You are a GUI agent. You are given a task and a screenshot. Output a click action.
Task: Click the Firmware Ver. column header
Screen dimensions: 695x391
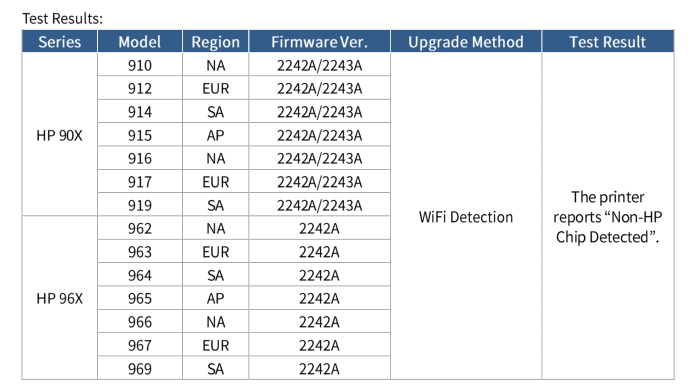click(x=320, y=42)
